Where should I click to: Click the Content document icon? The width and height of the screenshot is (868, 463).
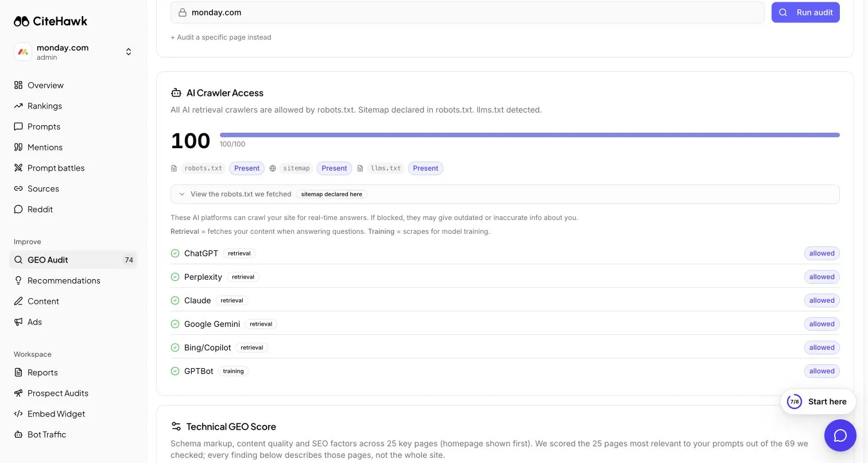point(18,301)
